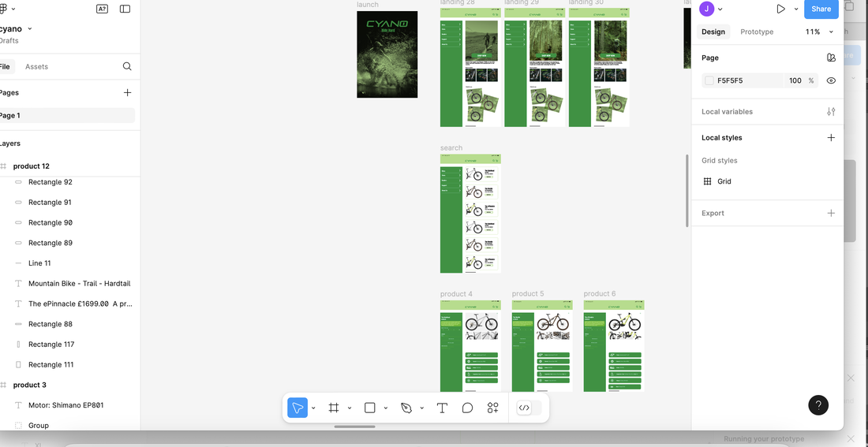Click the page color swatch F5F5F5
Viewport: 868px width, 447px height.
click(x=709, y=80)
